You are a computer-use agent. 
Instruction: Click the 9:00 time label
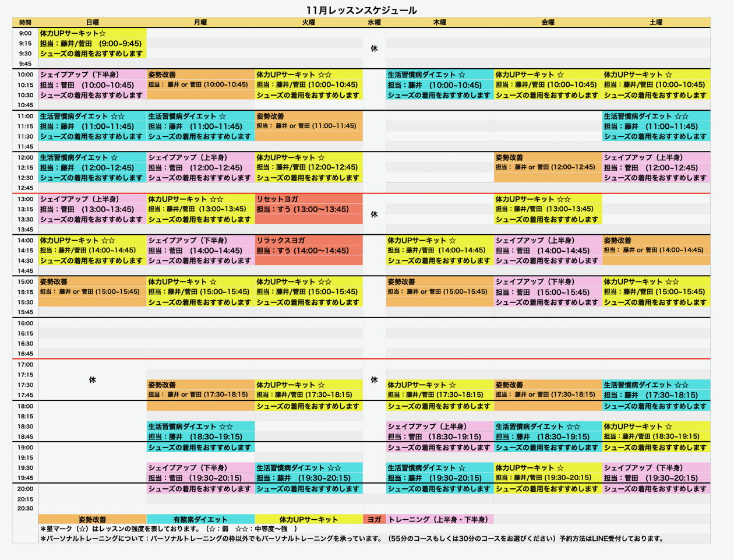[x=25, y=33]
